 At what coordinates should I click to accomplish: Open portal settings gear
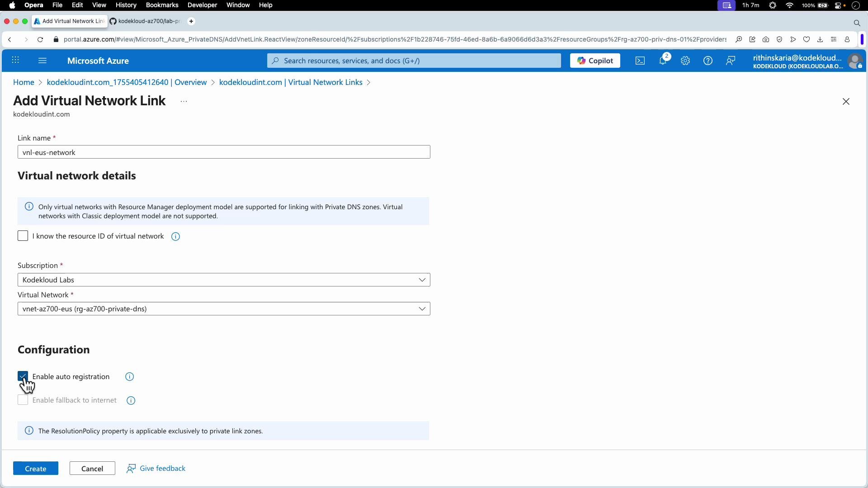pos(685,61)
